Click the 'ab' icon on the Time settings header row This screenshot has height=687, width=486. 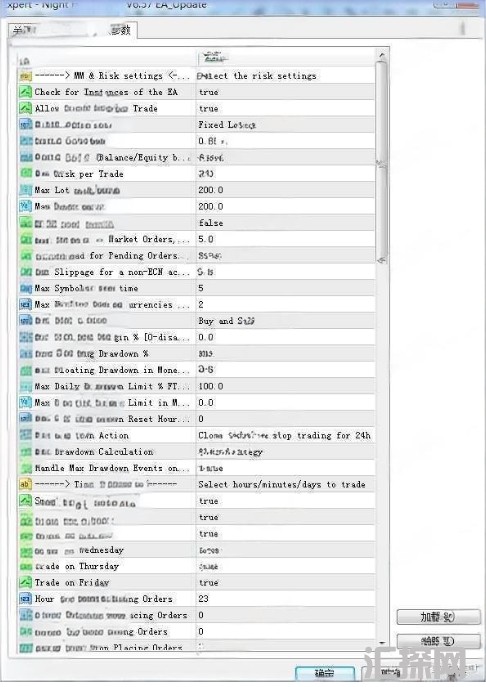[25, 484]
